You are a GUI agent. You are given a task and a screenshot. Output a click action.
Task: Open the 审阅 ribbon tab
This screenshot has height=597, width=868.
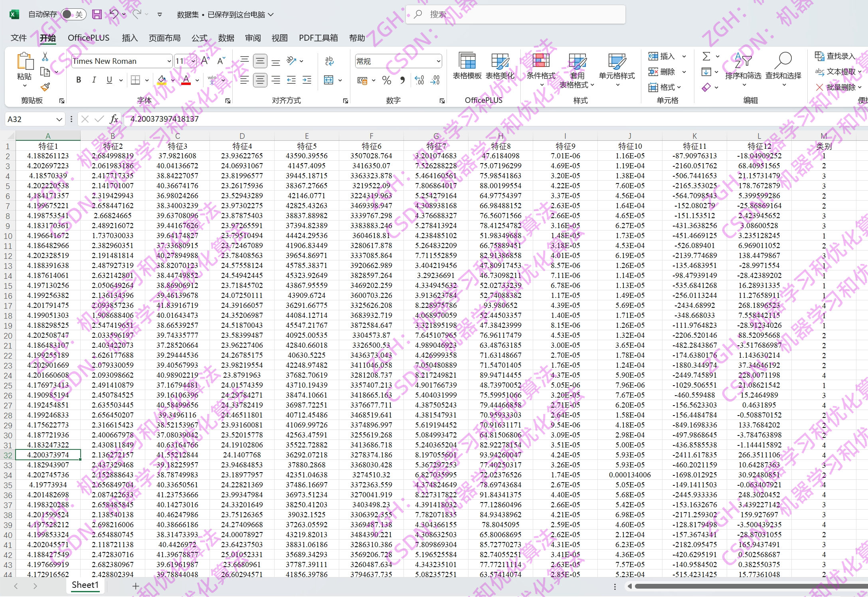253,38
